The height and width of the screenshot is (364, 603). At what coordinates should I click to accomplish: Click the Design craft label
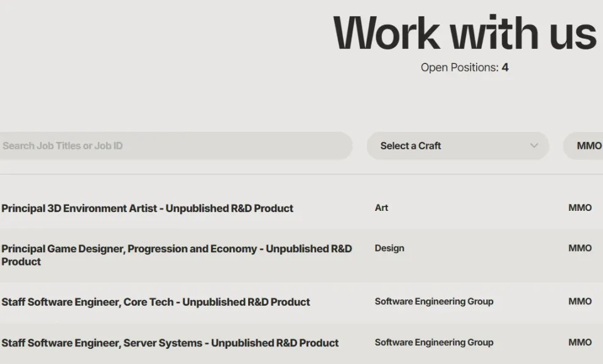point(389,249)
